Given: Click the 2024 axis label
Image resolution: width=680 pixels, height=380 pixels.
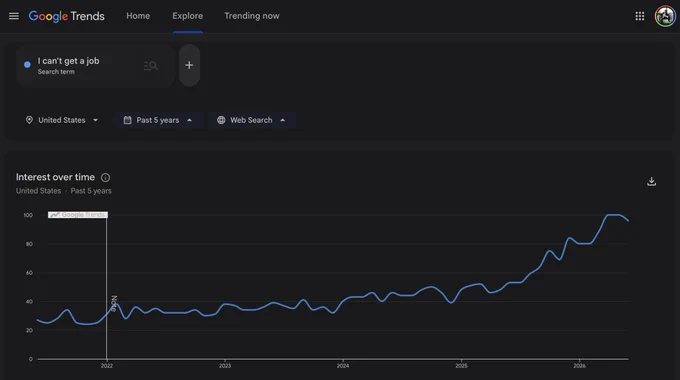Looking at the screenshot, I should click(x=343, y=366).
